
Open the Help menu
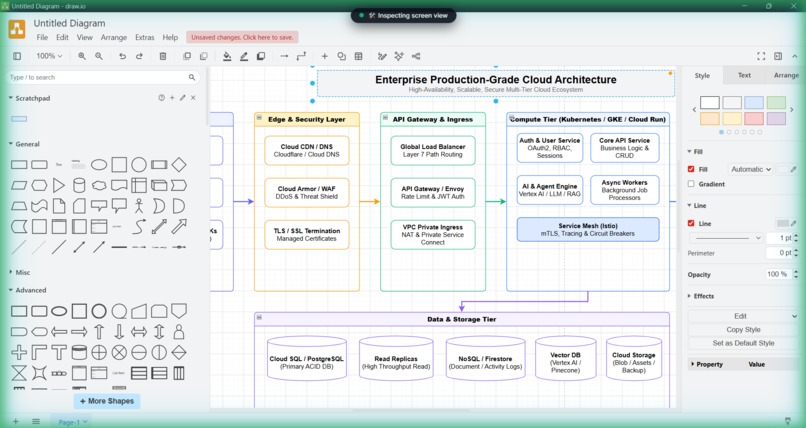[x=170, y=38]
